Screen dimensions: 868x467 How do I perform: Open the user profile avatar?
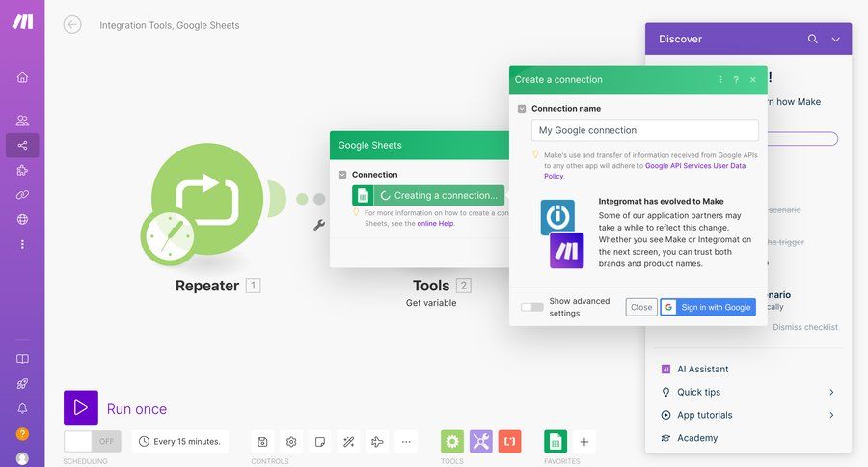click(x=22, y=458)
